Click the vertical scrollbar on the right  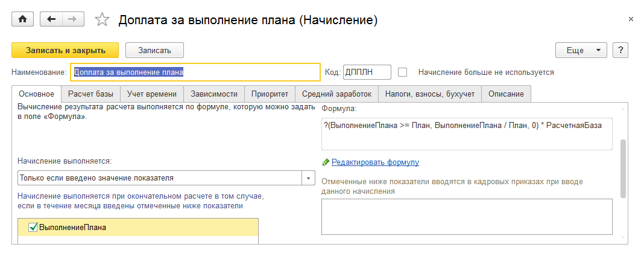[623, 169]
